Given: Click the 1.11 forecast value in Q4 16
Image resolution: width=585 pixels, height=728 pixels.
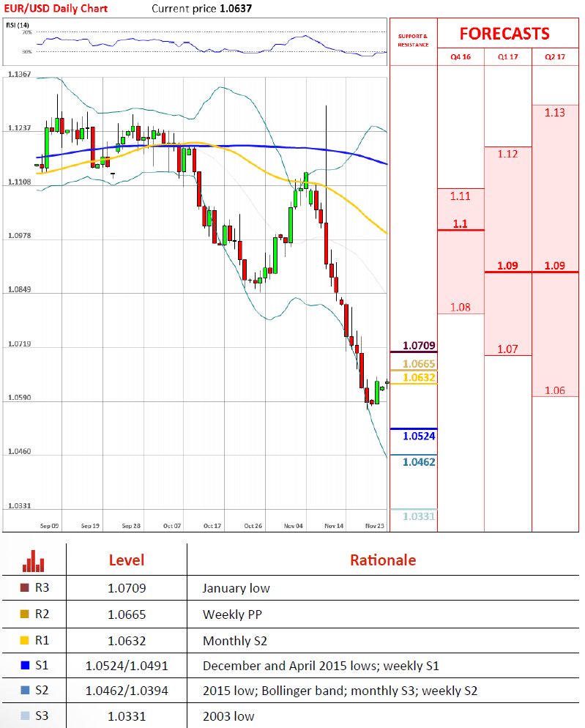Looking at the screenshot, I should 461,196.
